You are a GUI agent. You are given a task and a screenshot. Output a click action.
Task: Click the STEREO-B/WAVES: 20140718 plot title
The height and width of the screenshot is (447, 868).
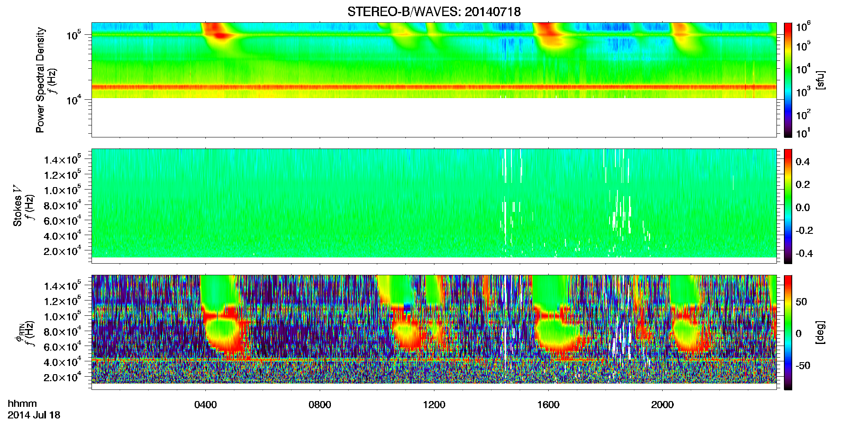(434, 12)
